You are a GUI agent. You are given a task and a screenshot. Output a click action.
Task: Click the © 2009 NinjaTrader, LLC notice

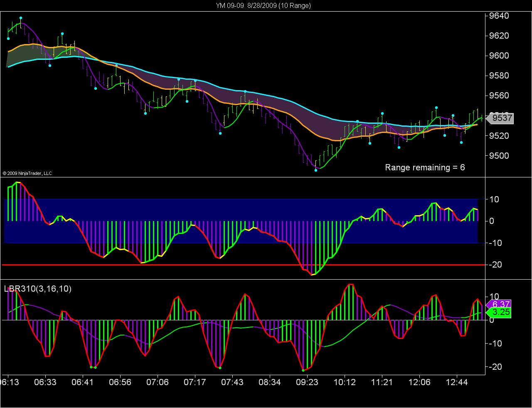coord(27,173)
